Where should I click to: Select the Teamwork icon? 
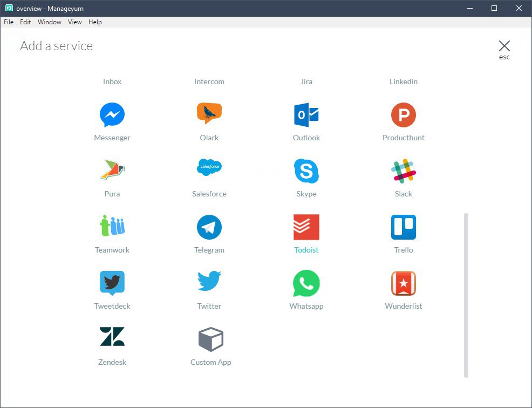click(112, 226)
